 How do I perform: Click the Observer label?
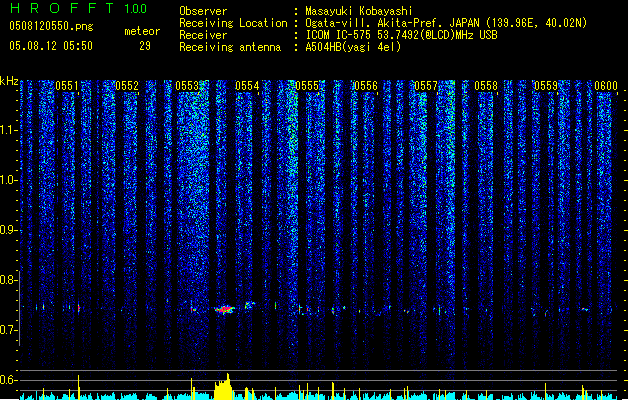point(203,11)
